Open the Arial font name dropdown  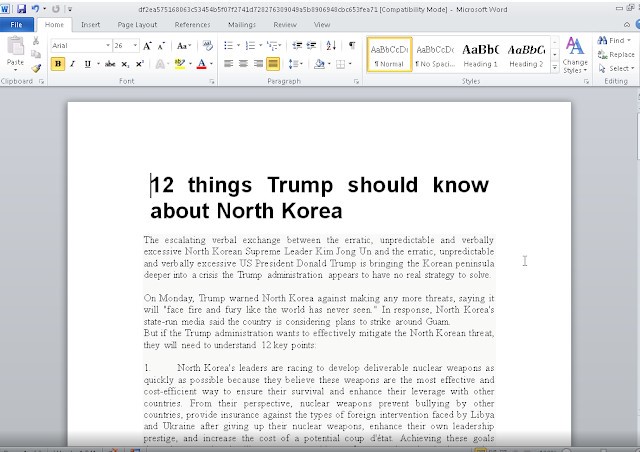pos(106,46)
